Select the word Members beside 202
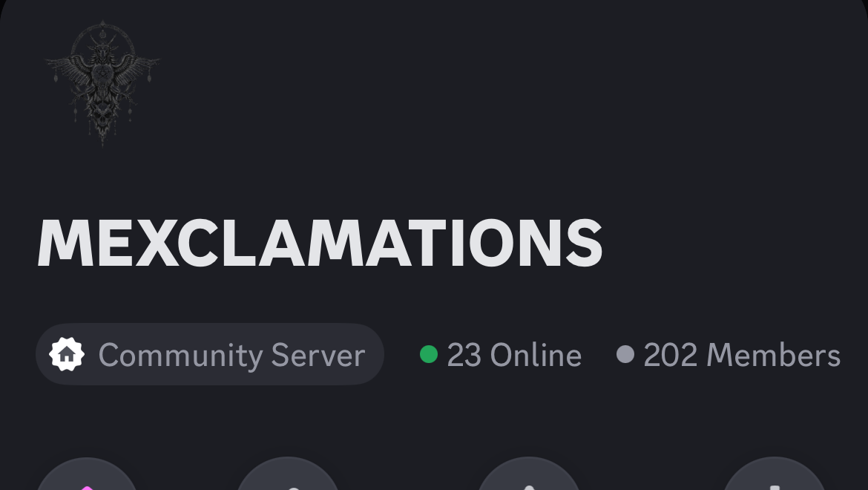868x490 pixels. (x=774, y=355)
